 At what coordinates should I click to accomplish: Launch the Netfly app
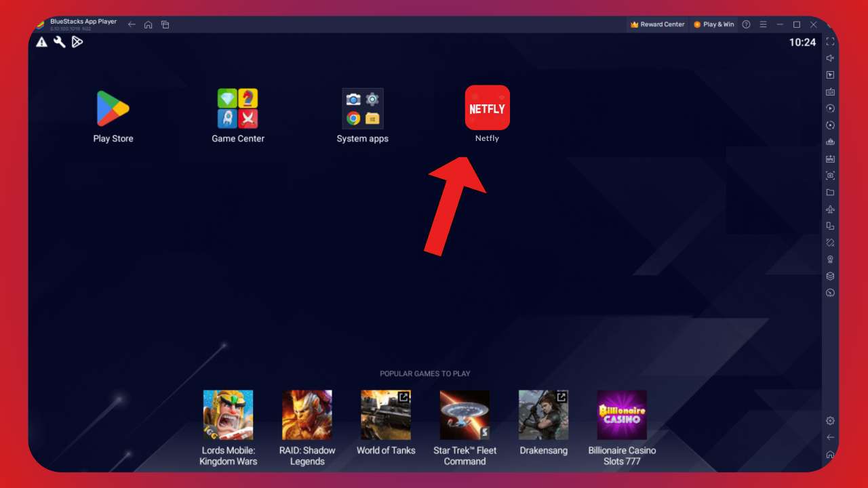487,107
